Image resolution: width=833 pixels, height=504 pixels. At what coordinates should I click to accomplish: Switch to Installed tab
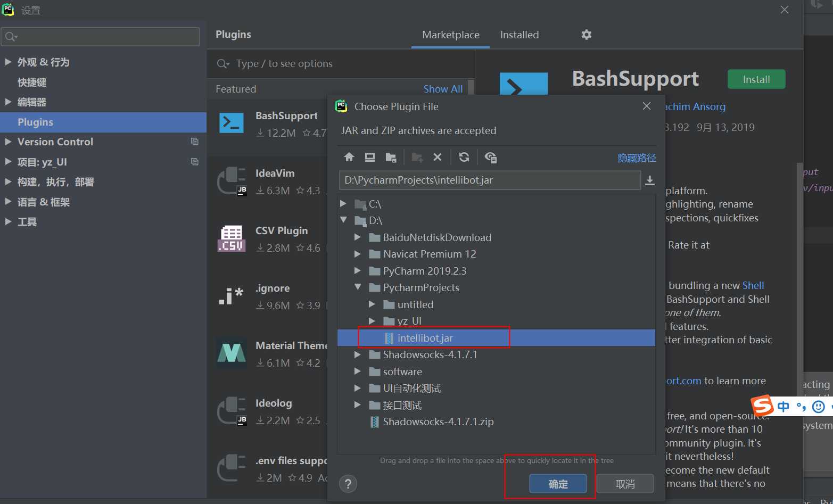click(519, 35)
